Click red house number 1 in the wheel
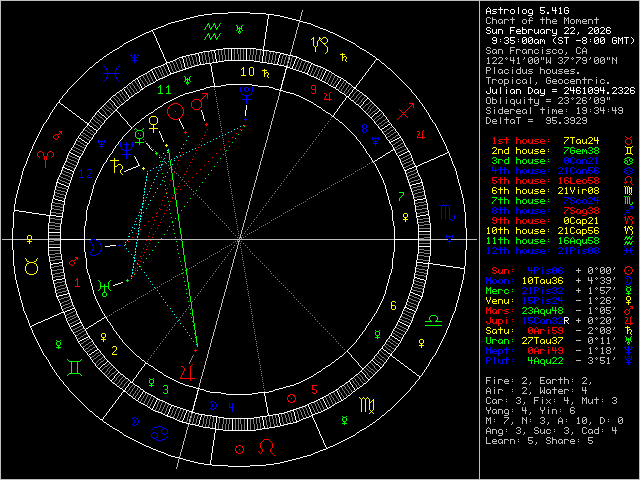Screen dimensions: 640x480 pyautogui.click(x=78, y=282)
